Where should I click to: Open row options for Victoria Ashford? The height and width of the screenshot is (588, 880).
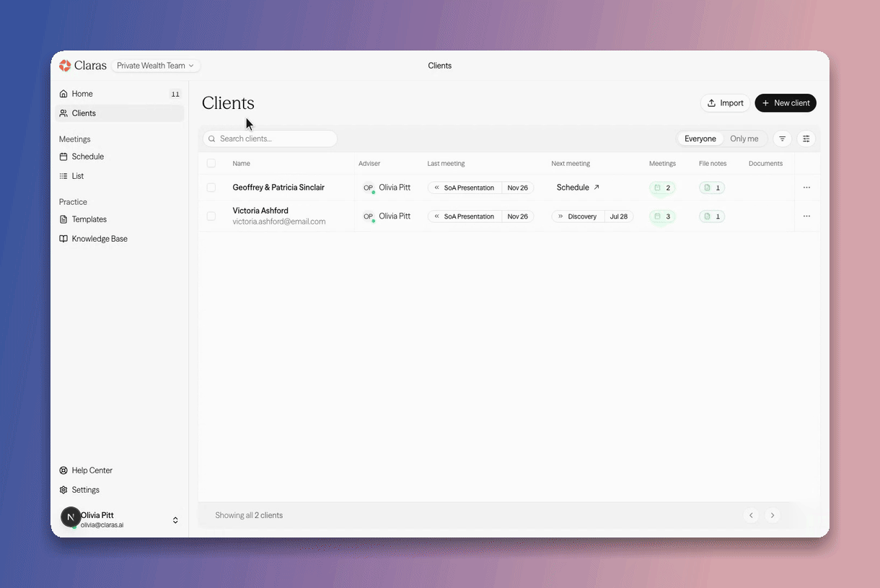click(x=806, y=216)
